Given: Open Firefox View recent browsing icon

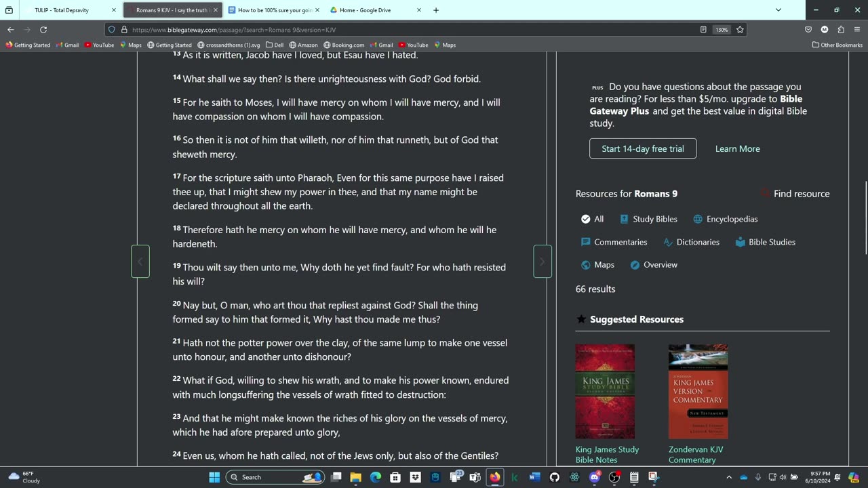Looking at the screenshot, I should (8, 10).
